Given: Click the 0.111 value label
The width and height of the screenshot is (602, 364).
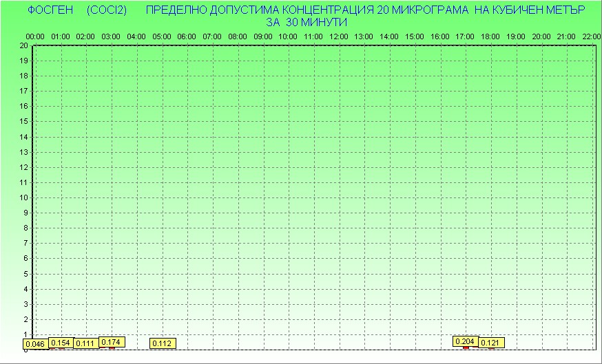Looking at the screenshot, I should 86,343.
